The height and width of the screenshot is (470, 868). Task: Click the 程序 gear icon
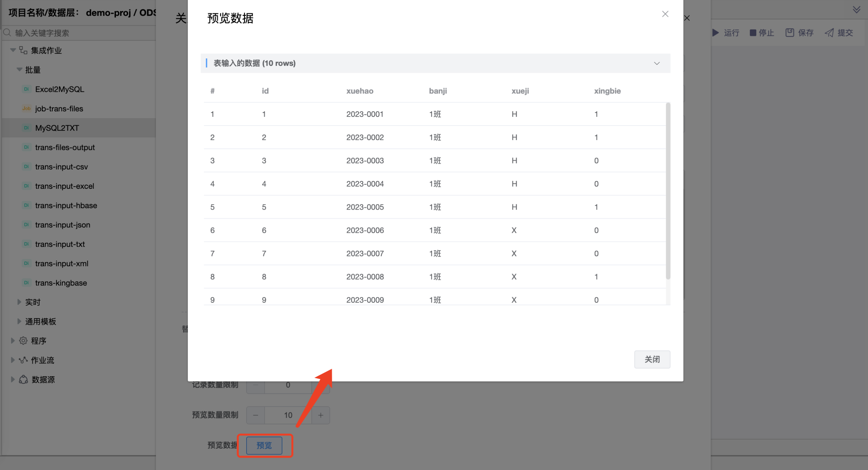23,341
